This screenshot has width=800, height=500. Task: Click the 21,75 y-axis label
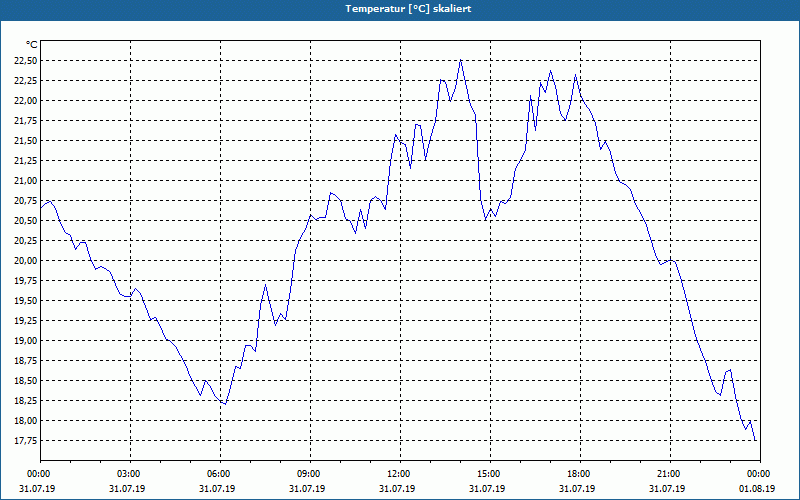pos(26,121)
